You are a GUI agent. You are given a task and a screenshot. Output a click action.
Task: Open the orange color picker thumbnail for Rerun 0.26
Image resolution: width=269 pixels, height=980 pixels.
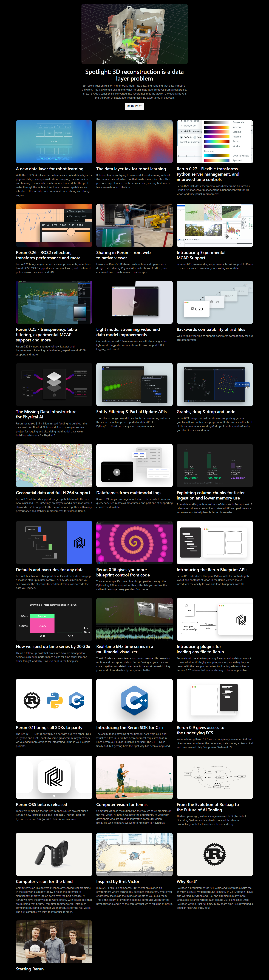point(54,225)
